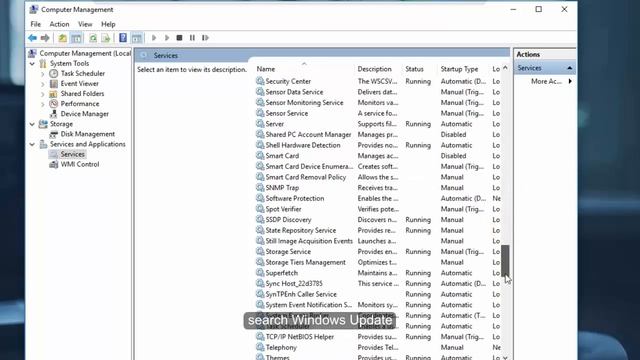The width and height of the screenshot is (640, 360).
Task: Click the gear icon beside SNMP Trap
Action: tap(260, 187)
